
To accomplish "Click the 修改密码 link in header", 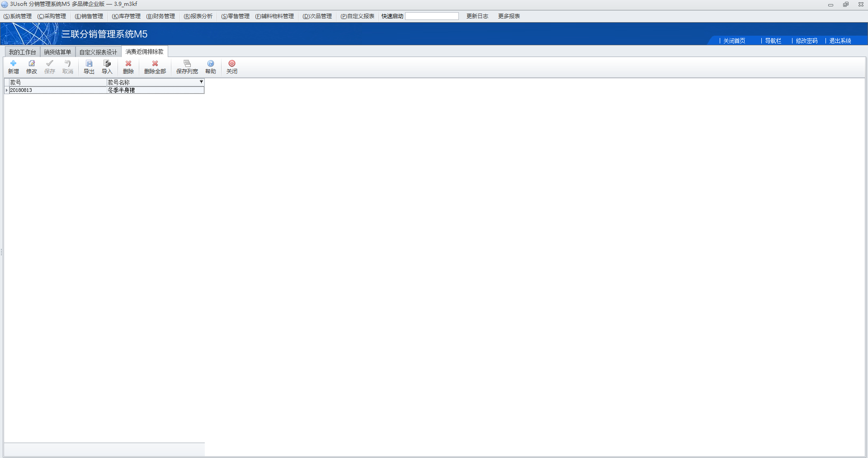I will [x=807, y=41].
